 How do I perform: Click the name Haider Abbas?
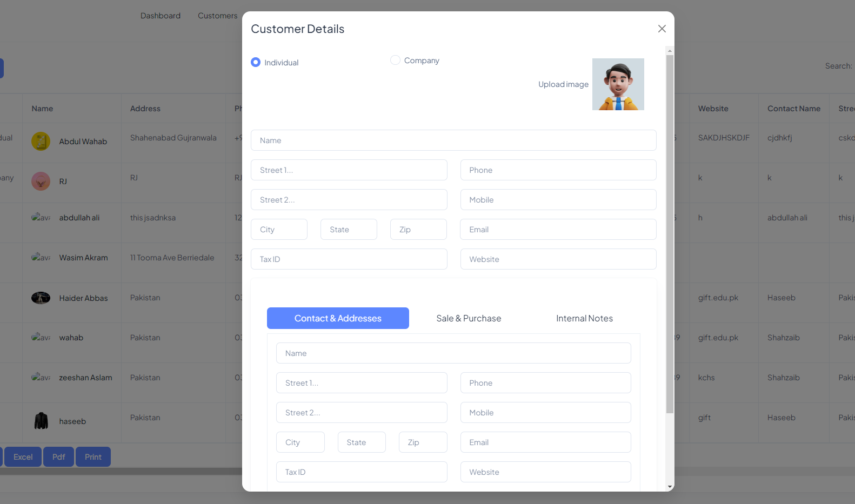[x=84, y=298]
